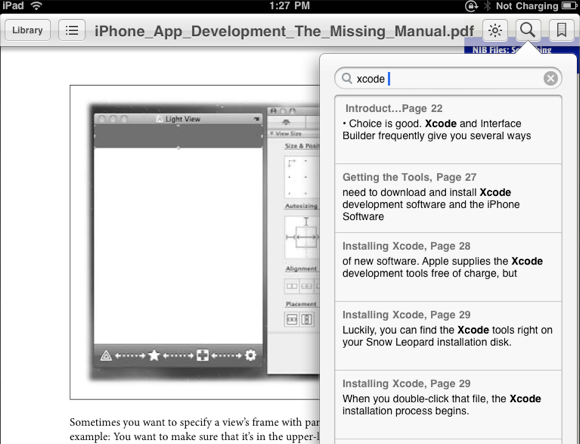Tap the Bluetooth status icon
Viewport: 580px width, 444px height.
tap(487, 6)
